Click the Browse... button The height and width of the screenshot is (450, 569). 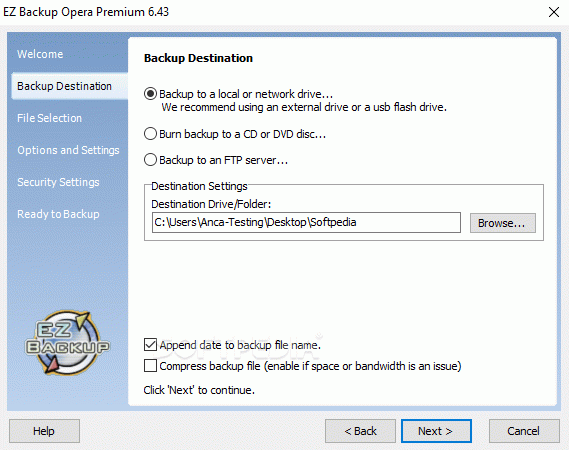(503, 223)
